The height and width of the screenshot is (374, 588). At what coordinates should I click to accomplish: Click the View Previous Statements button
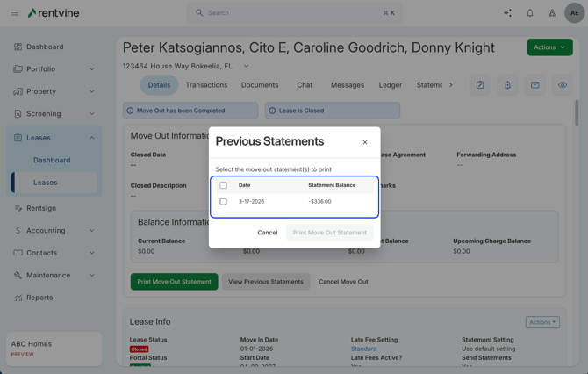point(265,282)
